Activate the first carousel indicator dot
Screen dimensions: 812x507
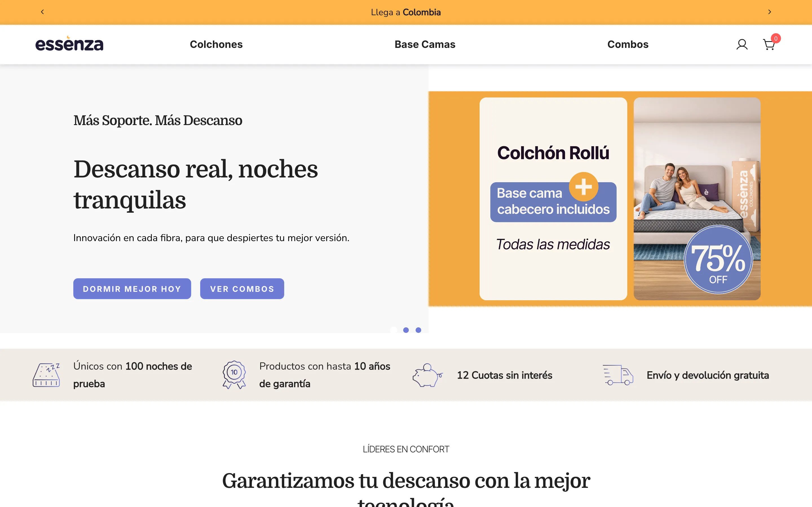(393, 330)
